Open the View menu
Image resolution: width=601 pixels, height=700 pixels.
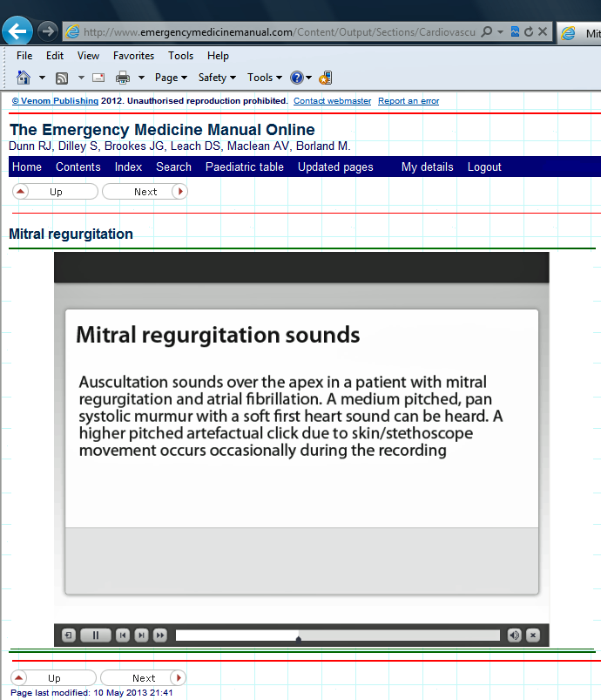point(88,56)
